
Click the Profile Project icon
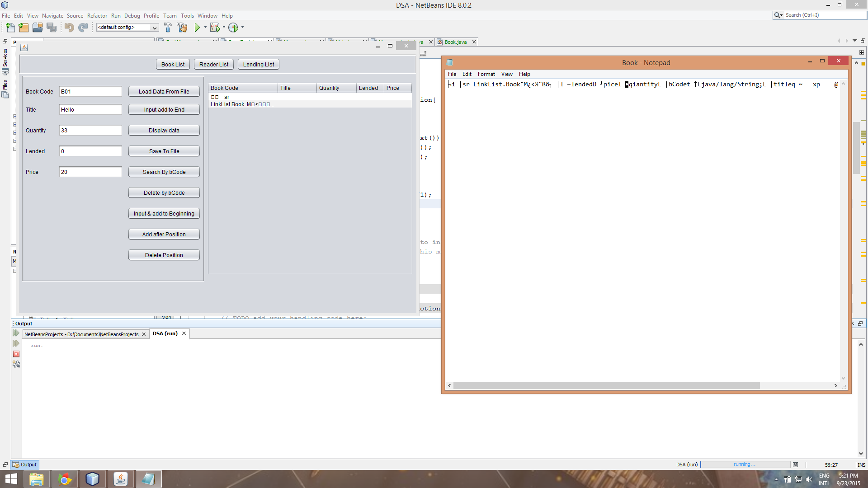pyautogui.click(x=233, y=28)
